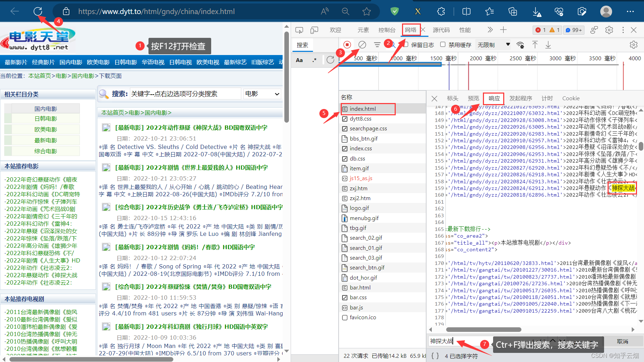Select the 网络 tab
This screenshot has width=644, height=362.
[411, 30]
